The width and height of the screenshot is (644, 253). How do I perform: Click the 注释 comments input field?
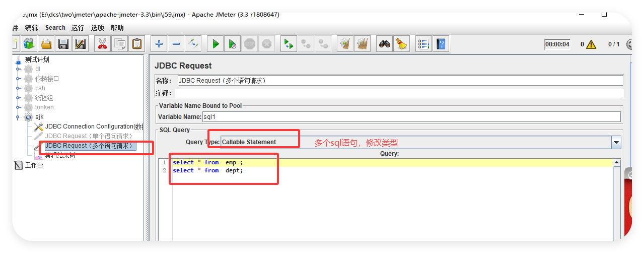(x=399, y=93)
